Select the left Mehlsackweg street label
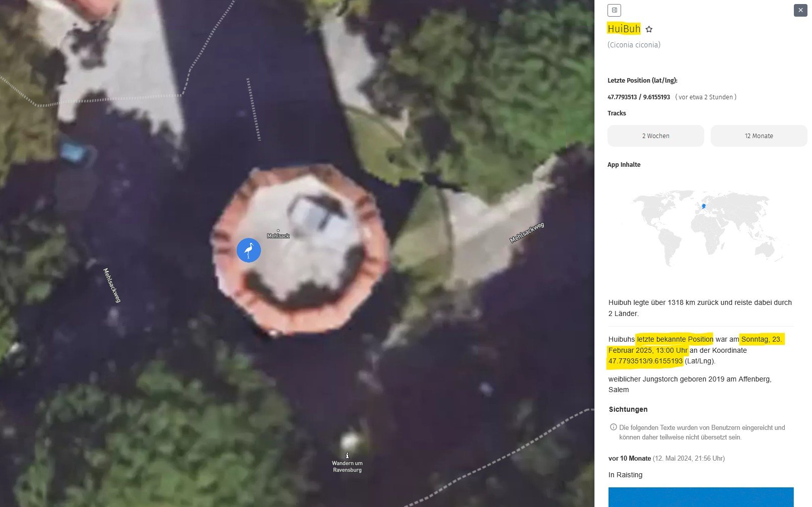The height and width of the screenshot is (507, 812). (x=112, y=285)
